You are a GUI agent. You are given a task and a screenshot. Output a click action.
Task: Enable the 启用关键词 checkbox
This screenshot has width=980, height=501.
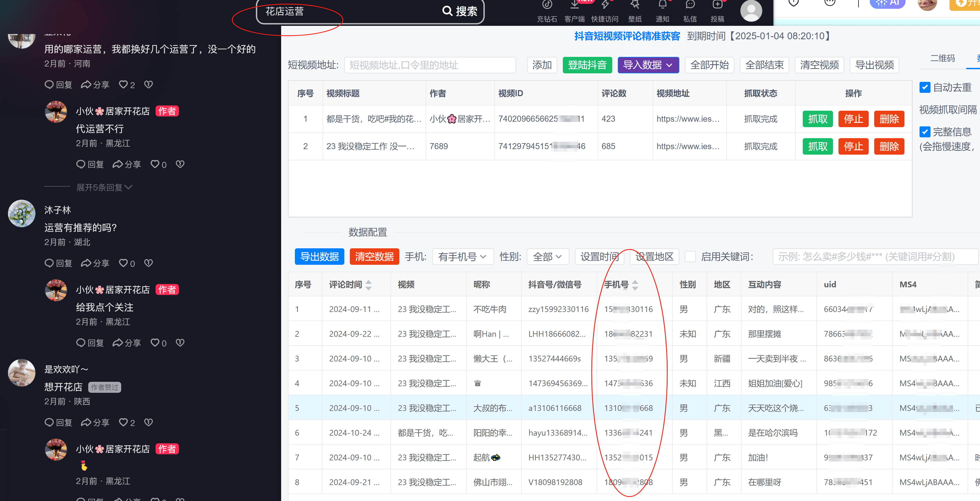point(691,257)
